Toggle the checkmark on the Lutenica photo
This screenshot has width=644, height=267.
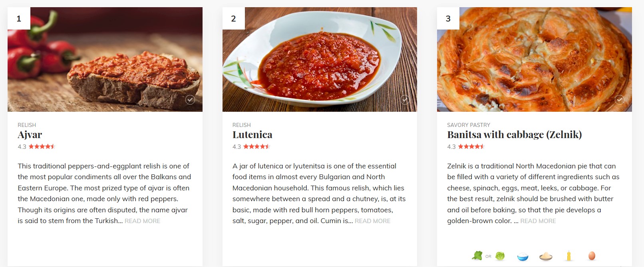click(x=405, y=100)
